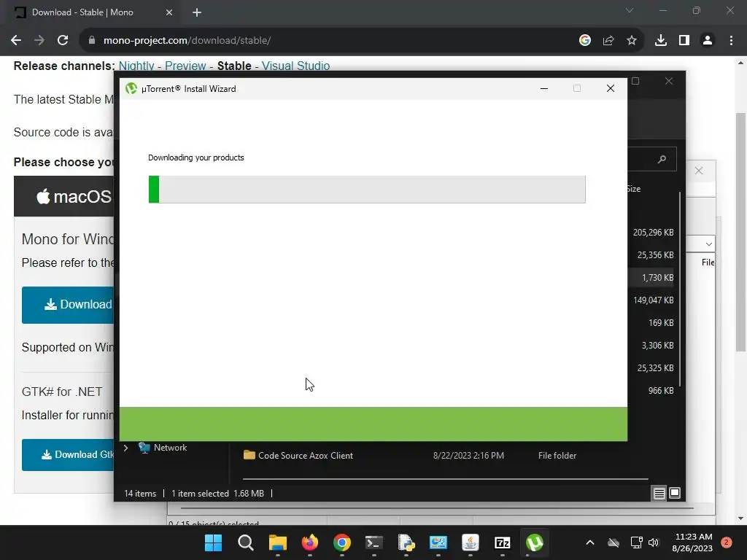Open the volume control in tray

point(654,542)
